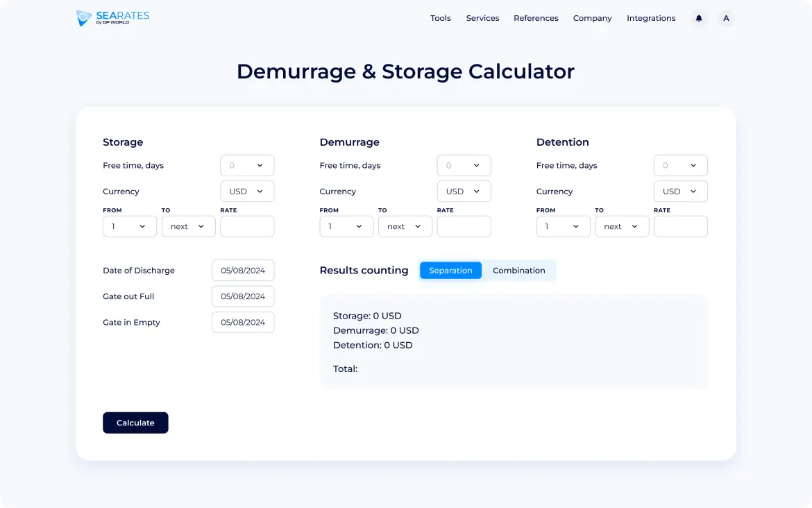812x508 pixels.
Task: Click the Storage rate input field
Action: pyautogui.click(x=247, y=227)
